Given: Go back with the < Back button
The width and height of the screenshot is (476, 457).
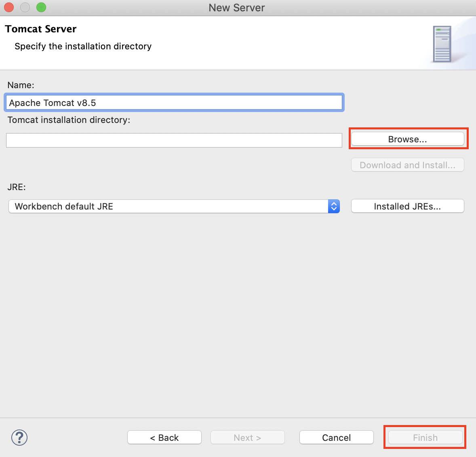Looking at the screenshot, I should point(164,438).
